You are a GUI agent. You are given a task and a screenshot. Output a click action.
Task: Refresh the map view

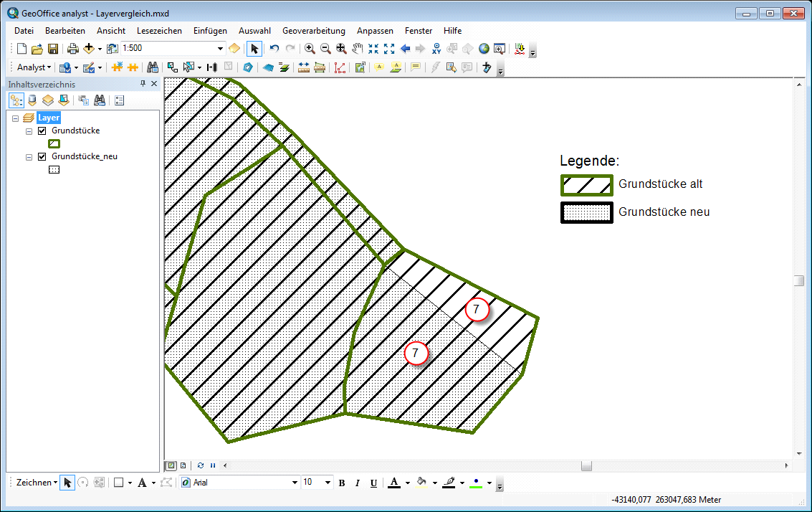[201, 465]
